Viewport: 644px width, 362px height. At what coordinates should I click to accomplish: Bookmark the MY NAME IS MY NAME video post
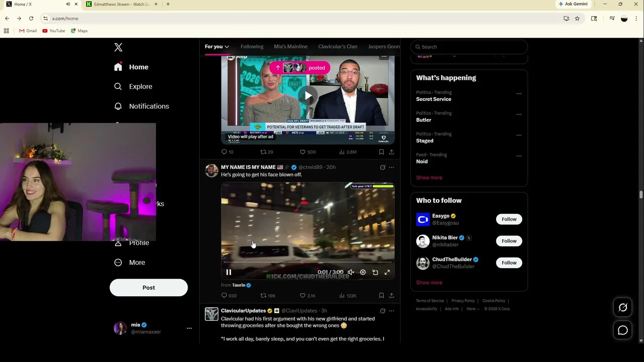[381, 296]
